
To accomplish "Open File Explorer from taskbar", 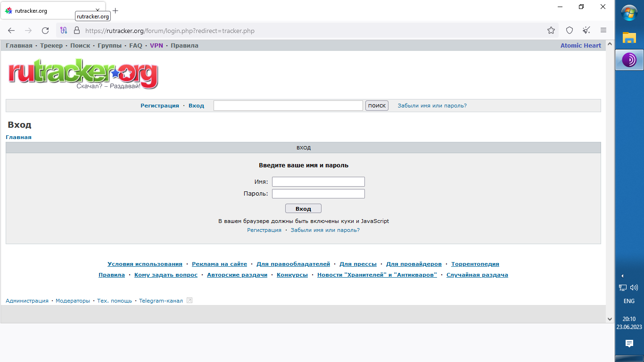I will point(629,37).
